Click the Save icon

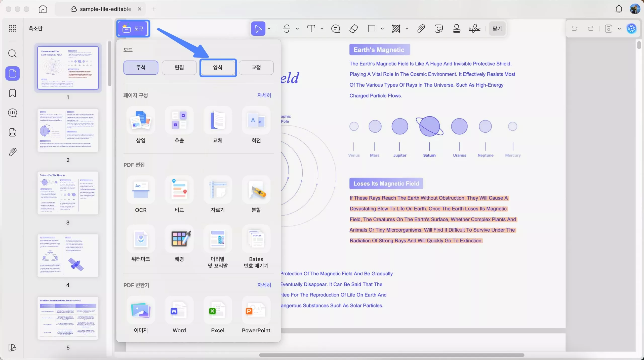tap(609, 29)
